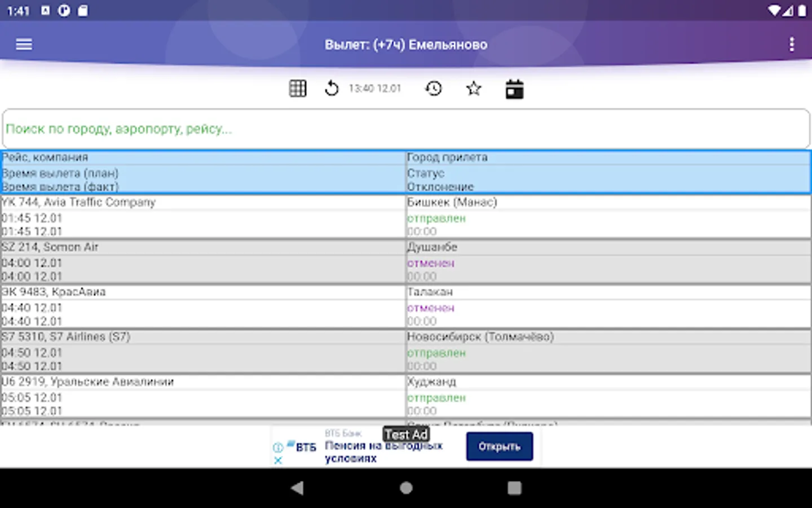Click the page title 'Вылет: (+7ч) Емельяново'
The width and height of the screenshot is (812, 508).
406,45
